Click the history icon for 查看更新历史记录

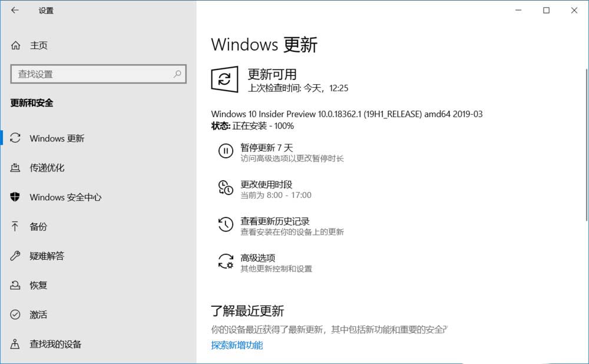(x=226, y=224)
